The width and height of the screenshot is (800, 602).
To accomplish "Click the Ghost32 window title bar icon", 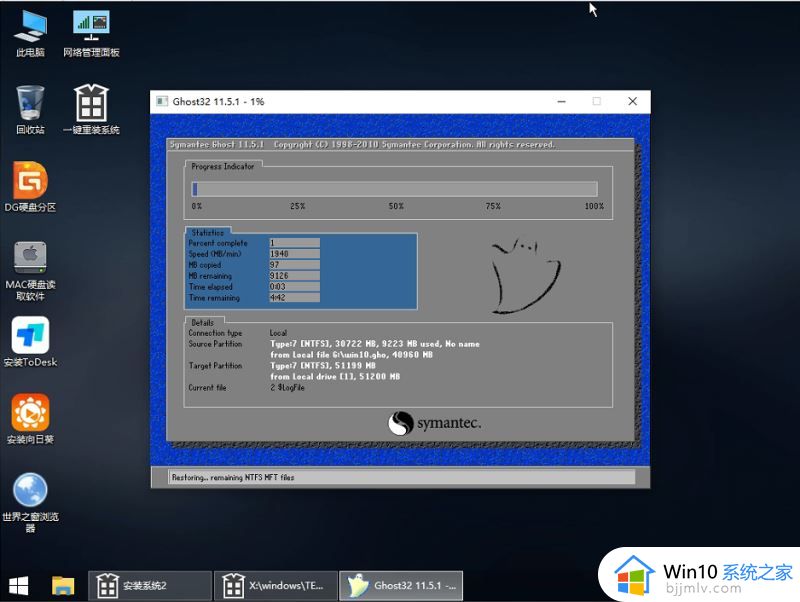I will 162,102.
